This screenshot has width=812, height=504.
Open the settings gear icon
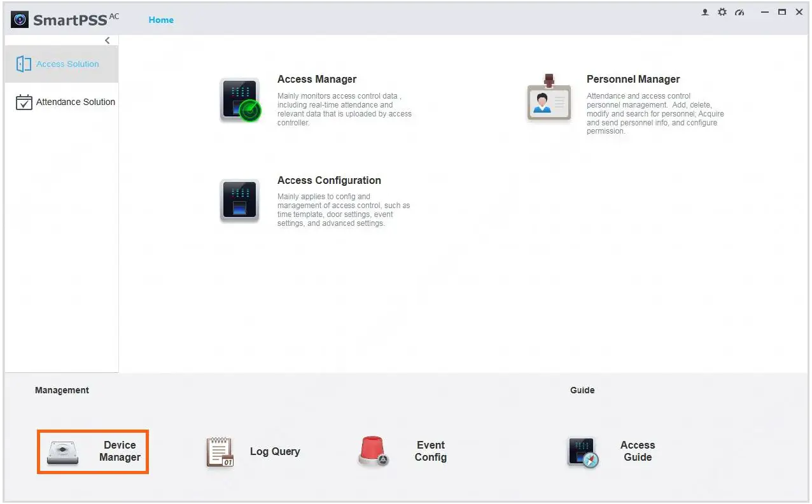point(722,12)
